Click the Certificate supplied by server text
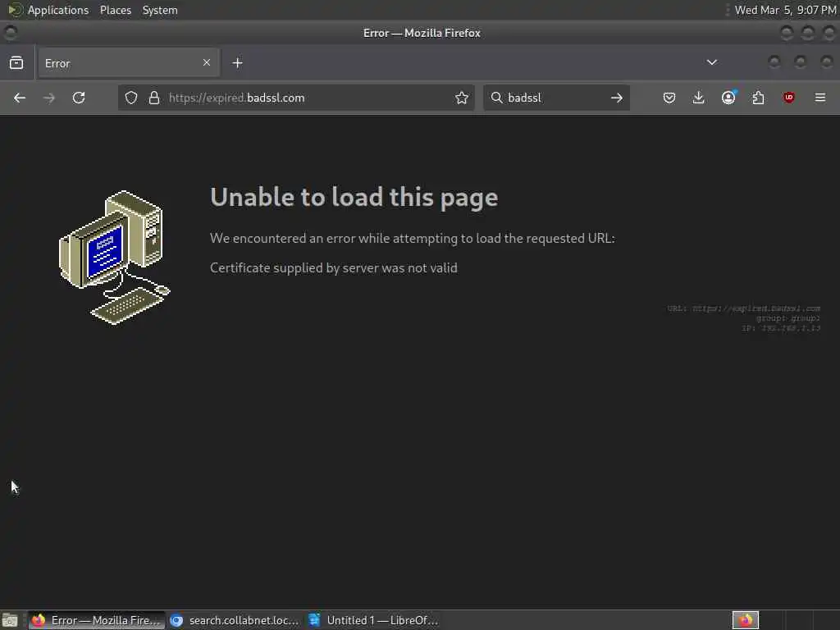 tap(334, 268)
